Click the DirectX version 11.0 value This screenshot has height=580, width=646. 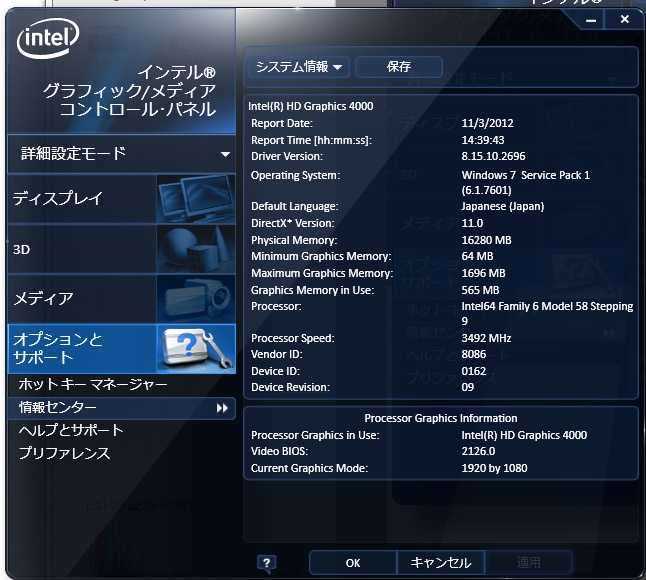(x=472, y=223)
